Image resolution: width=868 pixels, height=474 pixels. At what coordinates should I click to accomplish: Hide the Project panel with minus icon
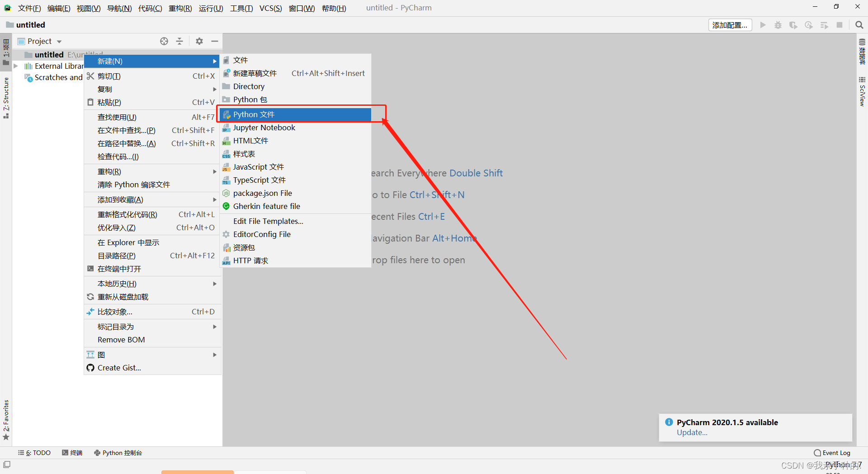click(215, 41)
